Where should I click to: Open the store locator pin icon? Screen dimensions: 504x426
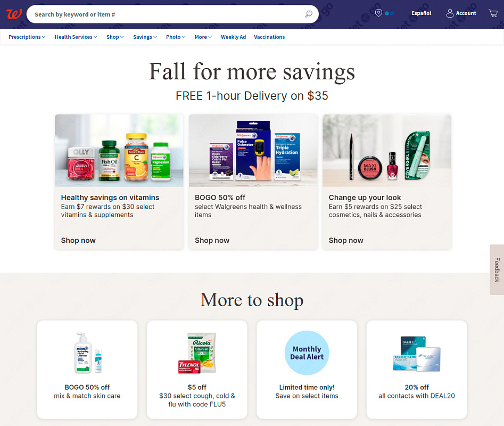pyautogui.click(x=378, y=13)
